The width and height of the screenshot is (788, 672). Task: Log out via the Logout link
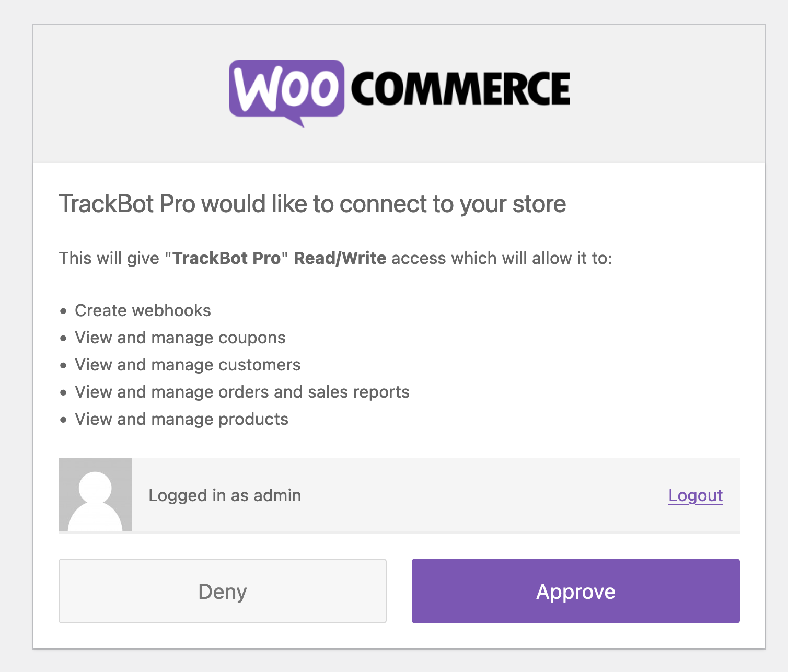(x=696, y=495)
